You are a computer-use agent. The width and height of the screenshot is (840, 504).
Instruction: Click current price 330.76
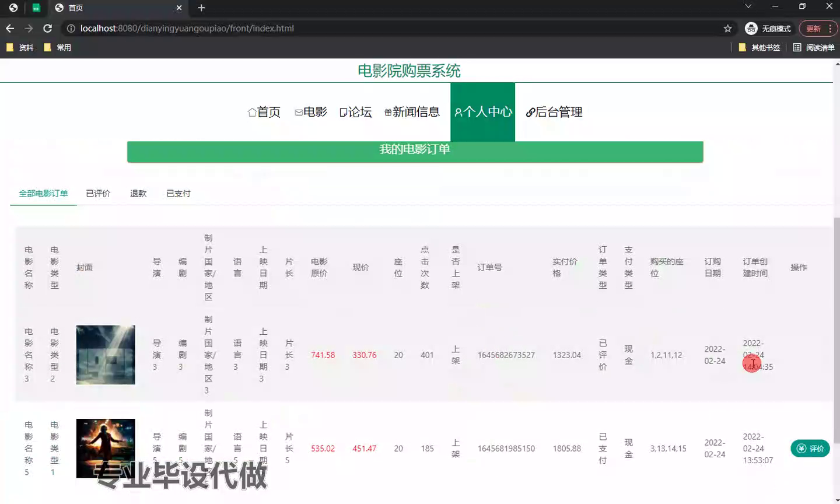pyautogui.click(x=365, y=355)
